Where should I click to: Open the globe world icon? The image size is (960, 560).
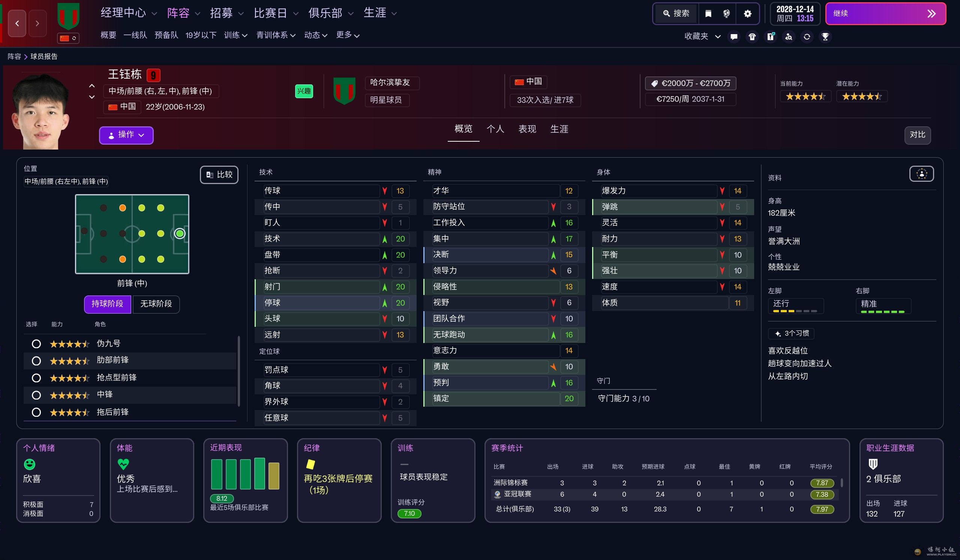(726, 14)
